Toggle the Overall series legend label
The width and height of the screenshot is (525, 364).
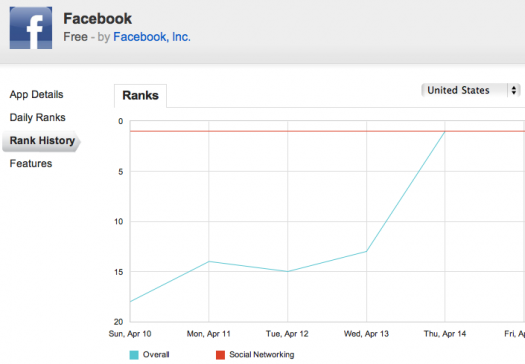[156, 355]
